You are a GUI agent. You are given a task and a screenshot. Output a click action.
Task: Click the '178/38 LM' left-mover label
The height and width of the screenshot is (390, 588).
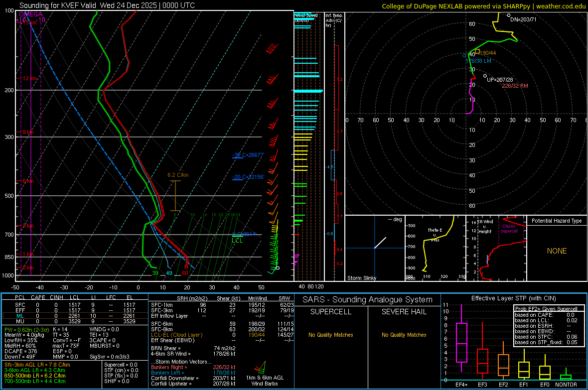[478, 61]
